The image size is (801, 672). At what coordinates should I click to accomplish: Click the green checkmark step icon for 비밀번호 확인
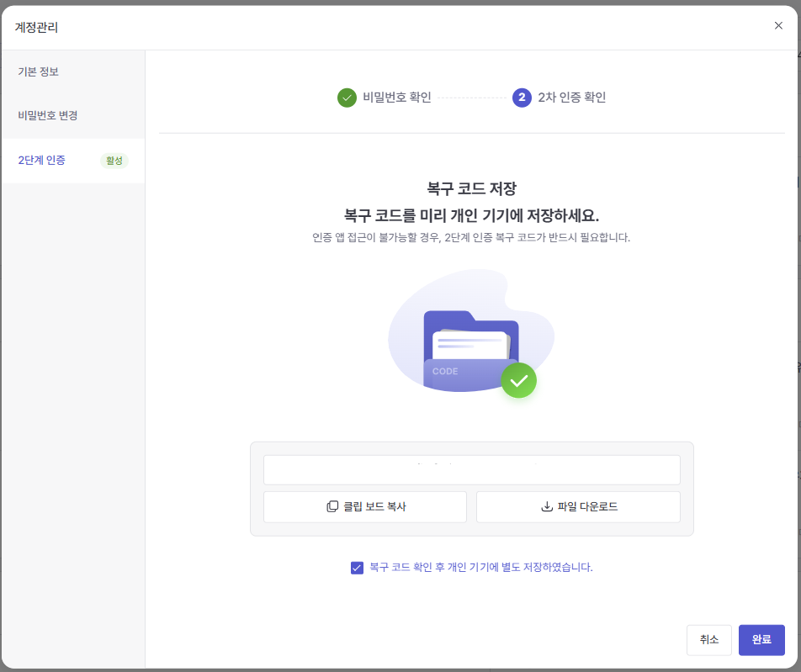[x=347, y=98]
